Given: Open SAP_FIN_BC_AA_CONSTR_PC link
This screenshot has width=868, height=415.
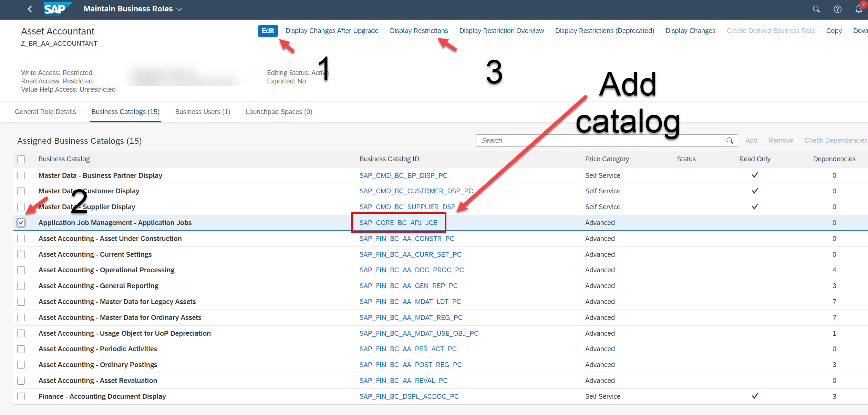Looking at the screenshot, I should coord(407,239).
